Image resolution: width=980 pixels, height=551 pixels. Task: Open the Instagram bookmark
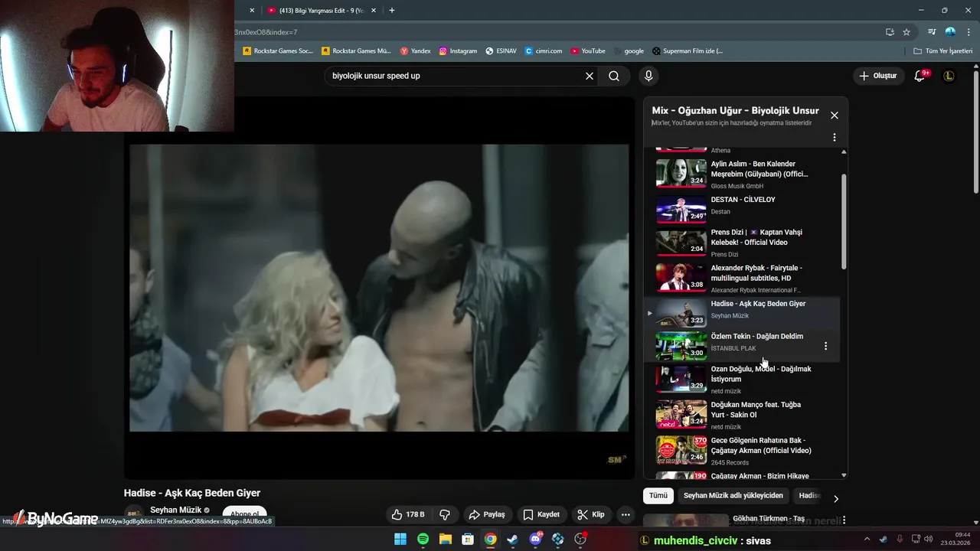458,51
